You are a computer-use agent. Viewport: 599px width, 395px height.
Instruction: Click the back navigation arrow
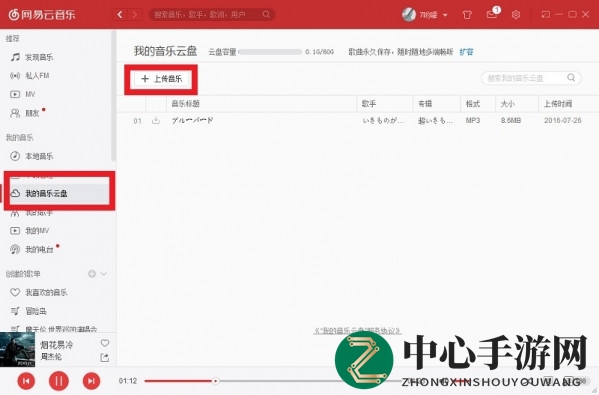pyautogui.click(x=120, y=15)
